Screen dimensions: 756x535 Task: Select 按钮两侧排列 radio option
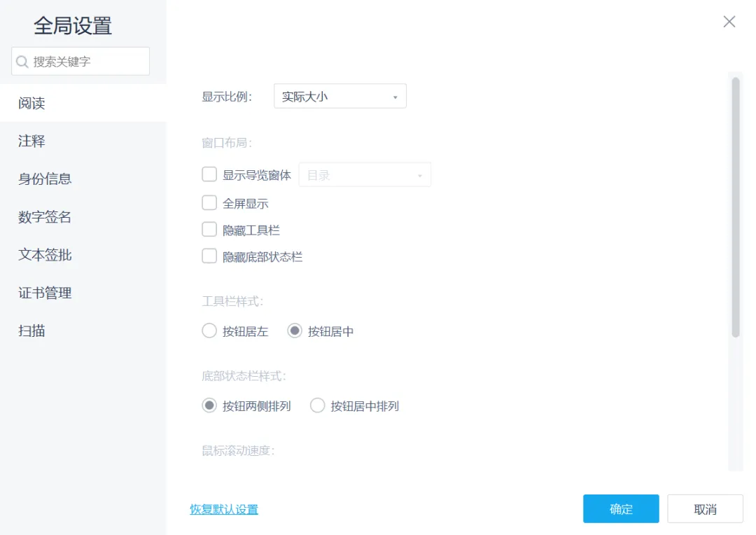209,405
